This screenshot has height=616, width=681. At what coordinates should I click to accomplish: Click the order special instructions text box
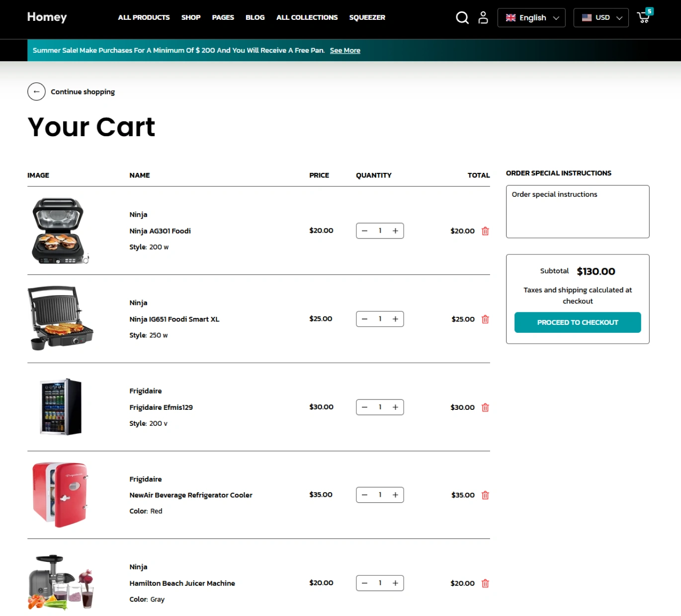[577, 212]
